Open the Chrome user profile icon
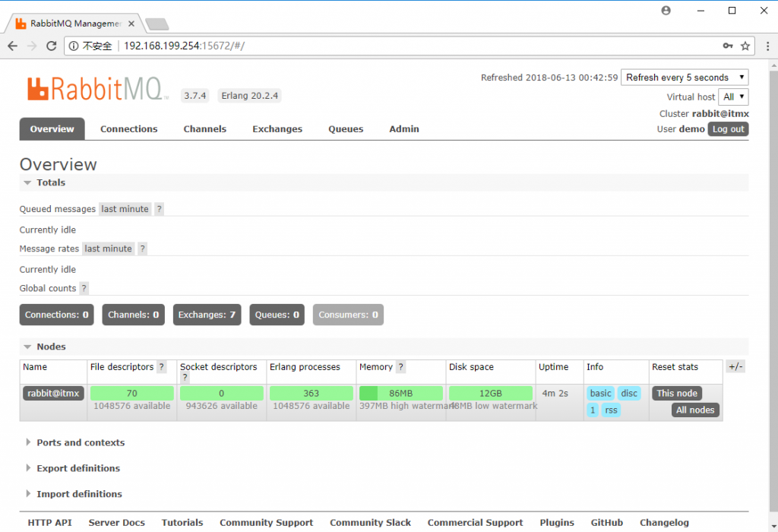This screenshot has width=778, height=532. [x=666, y=11]
